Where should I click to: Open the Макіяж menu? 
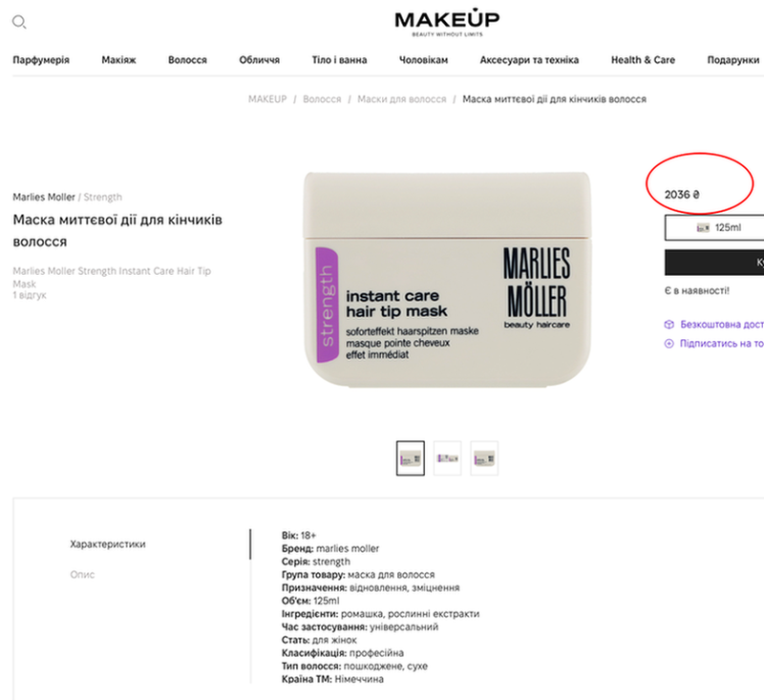pyautogui.click(x=118, y=60)
